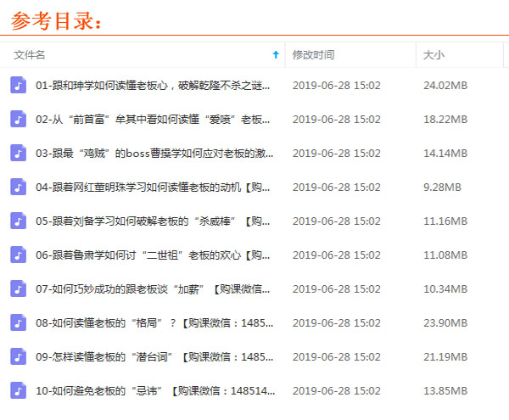The image size is (509, 420).
Task: Select the music icon of file 06-跟着鲁肃学
Action: click(x=18, y=255)
